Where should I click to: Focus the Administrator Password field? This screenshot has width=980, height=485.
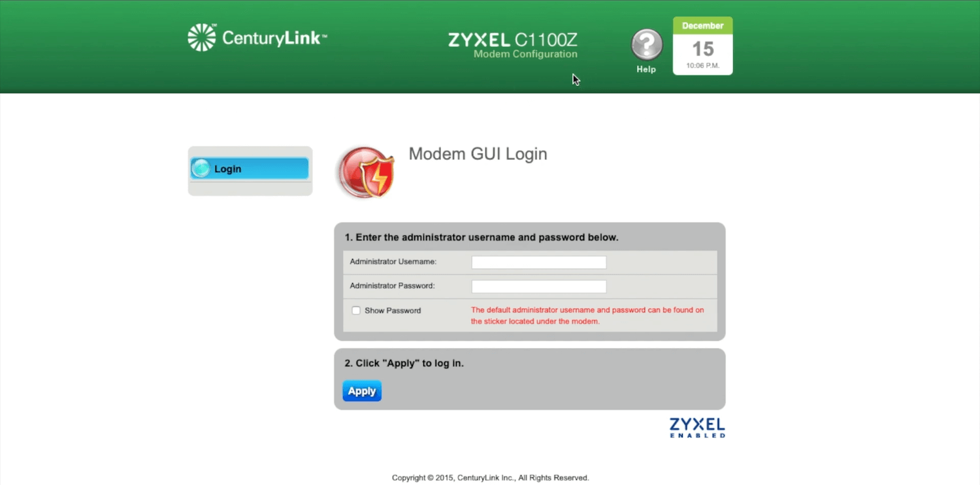click(539, 287)
